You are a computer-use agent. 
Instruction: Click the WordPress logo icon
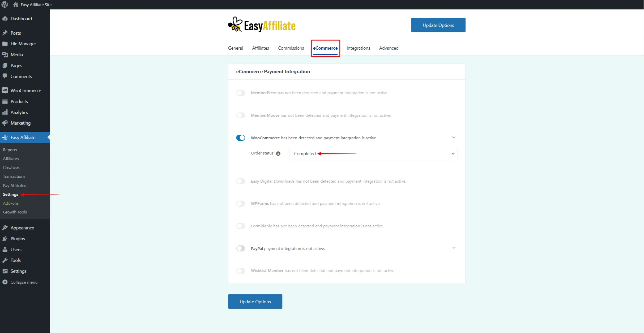click(5, 5)
